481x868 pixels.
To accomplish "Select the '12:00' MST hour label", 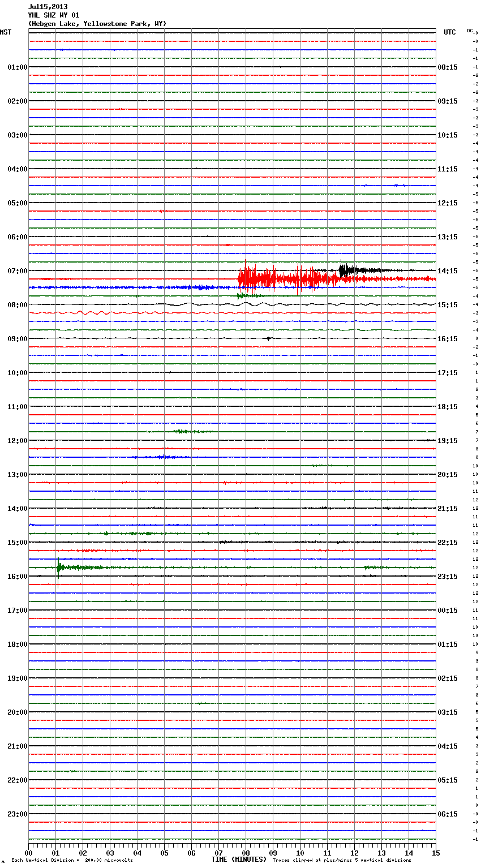I will pyautogui.click(x=18, y=441).
